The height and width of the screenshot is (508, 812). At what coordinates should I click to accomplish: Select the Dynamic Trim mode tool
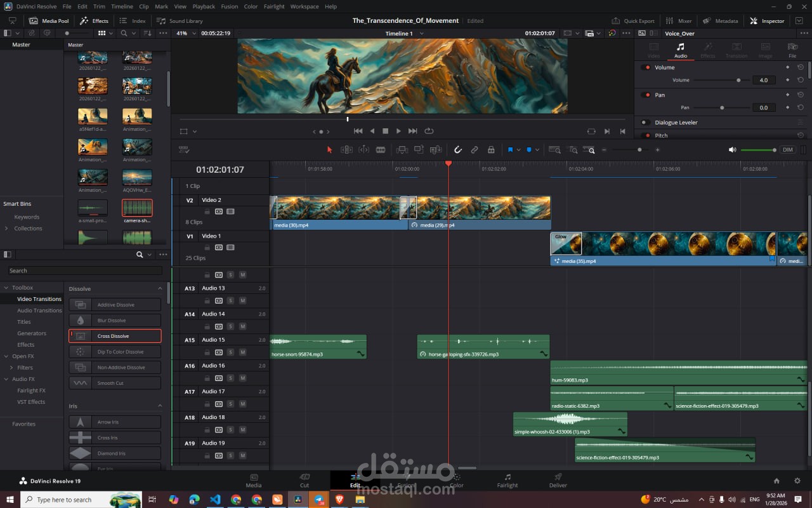363,150
